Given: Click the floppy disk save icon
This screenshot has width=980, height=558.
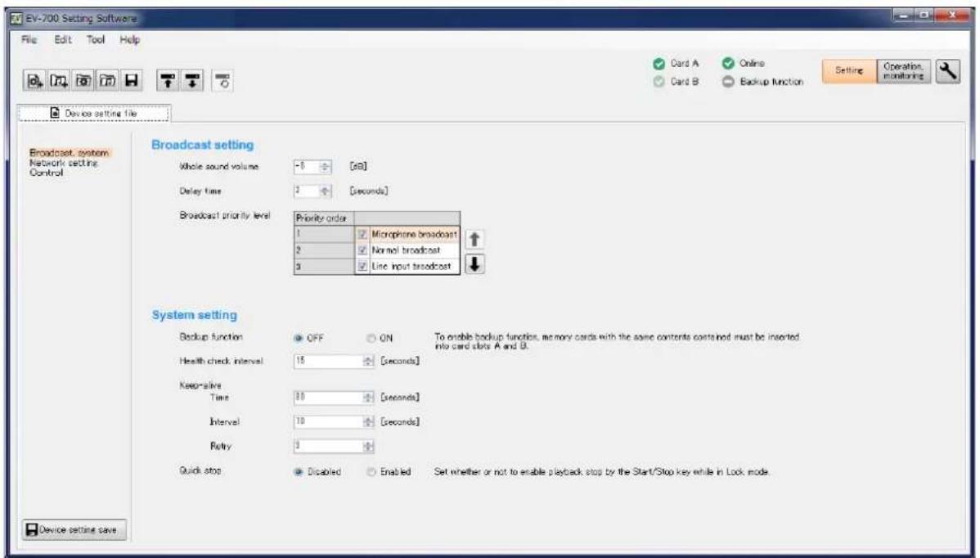Looking at the screenshot, I should point(132,80).
